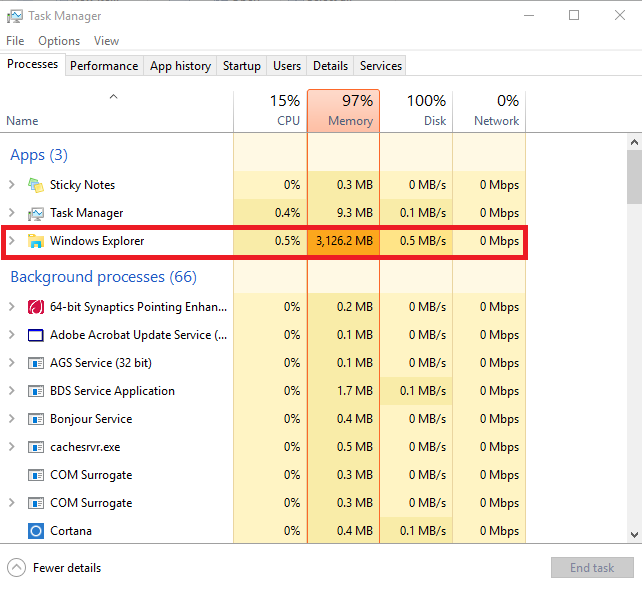Collapse view using Fewer details arrow
Screen dimensions: 642x592
(x=16, y=568)
